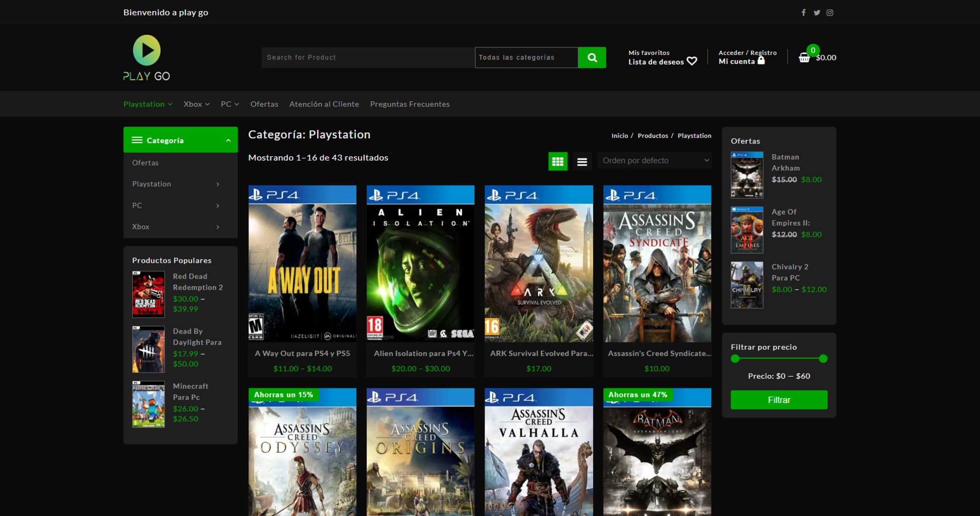Open wishlist via heart icon

click(x=692, y=61)
